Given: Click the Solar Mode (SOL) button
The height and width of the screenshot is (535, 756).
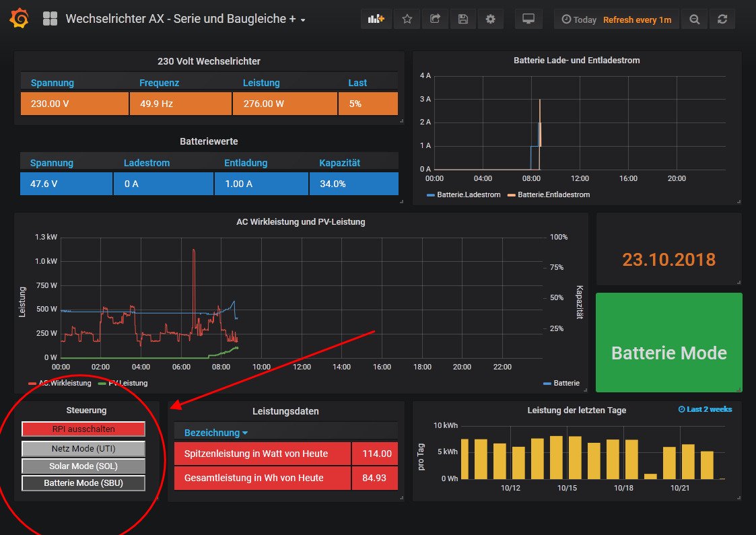Looking at the screenshot, I should [x=83, y=466].
